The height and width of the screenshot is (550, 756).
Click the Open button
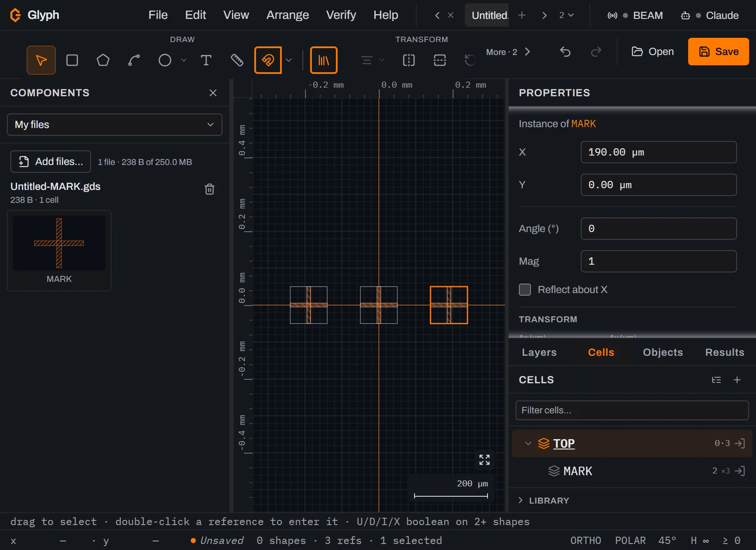652,52
